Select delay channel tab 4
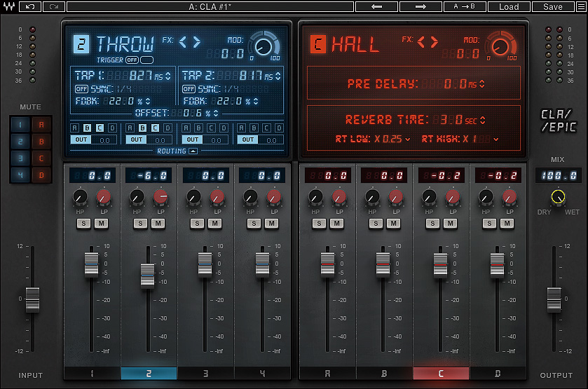588x389 pixels. coord(262,374)
